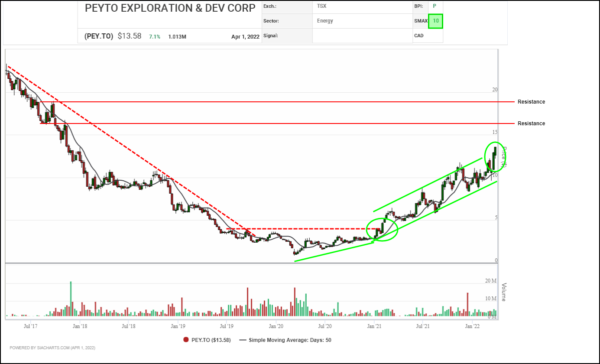The height and width of the screenshot is (364, 600).
Task: Click the SMAX label
Action: pyautogui.click(x=421, y=21)
